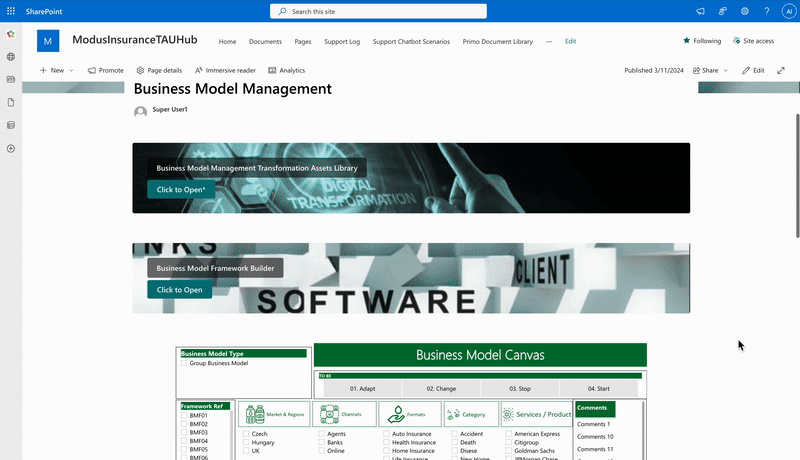Screen dimensions: 800x460
Task: Click the SharePoint home icon in left rail
Action: point(11,34)
